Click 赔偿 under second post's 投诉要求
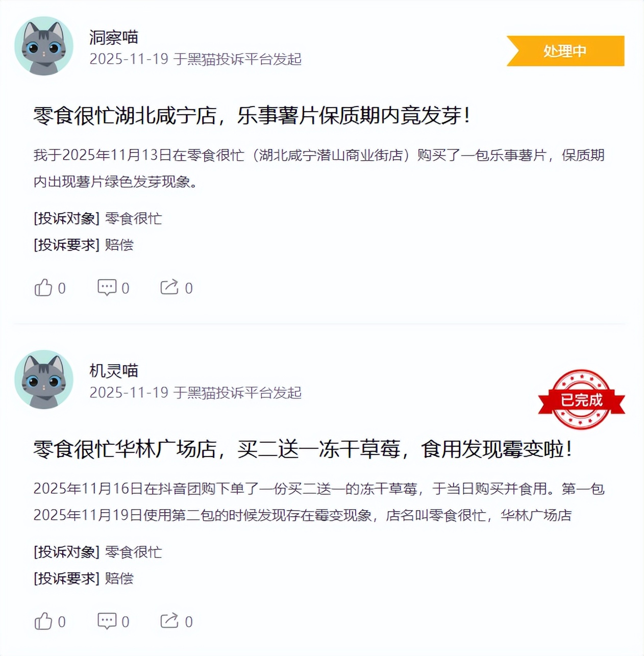Image resolution: width=644 pixels, height=656 pixels. point(119,578)
